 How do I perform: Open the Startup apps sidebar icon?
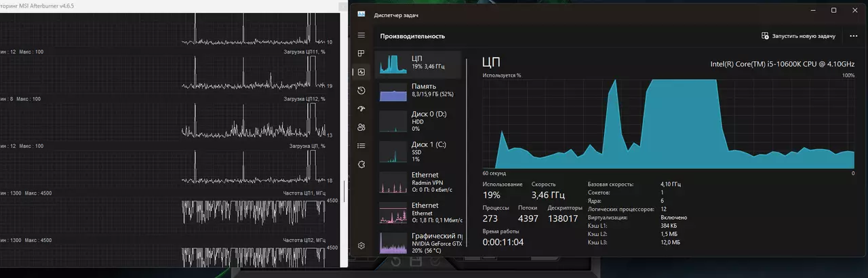pyautogui.click(x=361, y=108)
